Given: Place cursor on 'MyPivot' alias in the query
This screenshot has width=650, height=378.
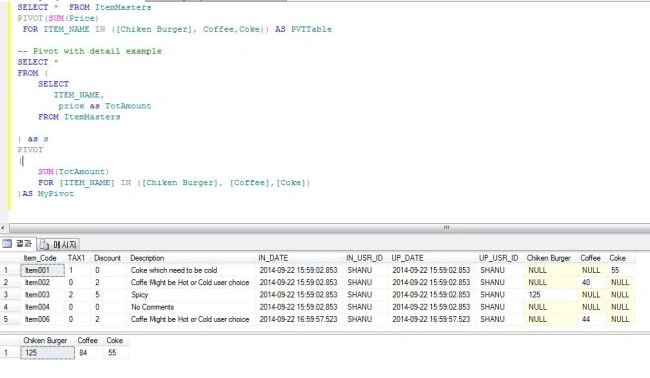Looking at the screenshot, I should tap(56, 194).
